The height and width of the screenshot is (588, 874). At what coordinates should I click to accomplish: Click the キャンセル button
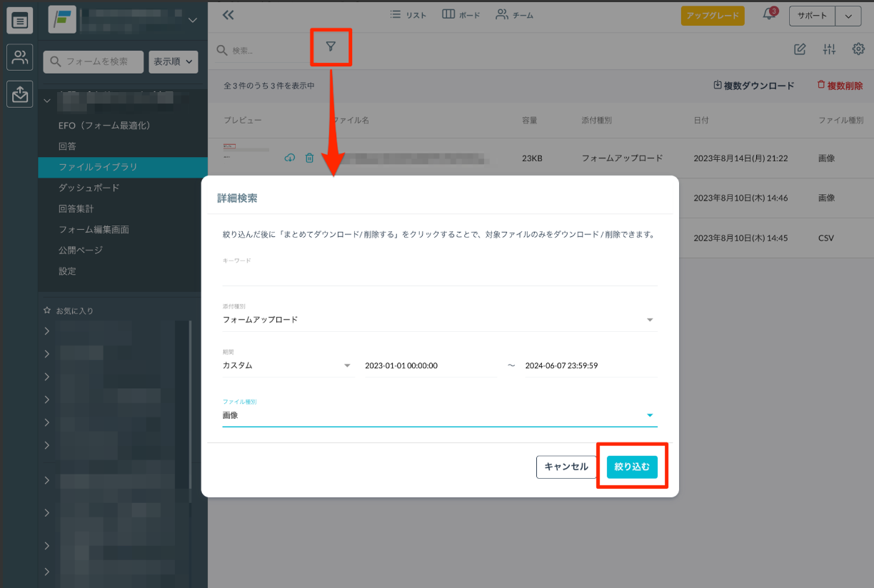566,467
